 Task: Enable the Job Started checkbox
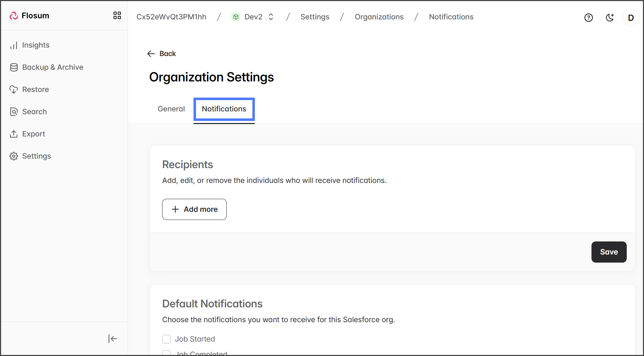tap(166, 339)
